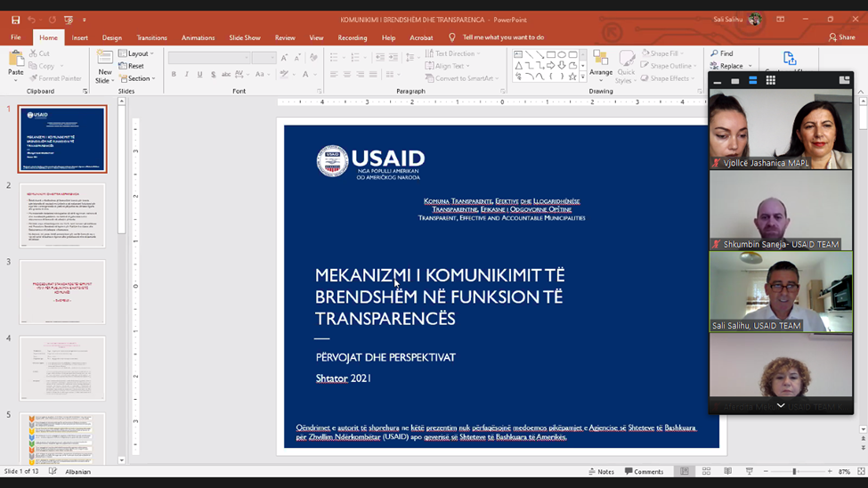
Task: Click the Start From Beginning icon in the quick access toolbar
Action: [x=69, y=20]
